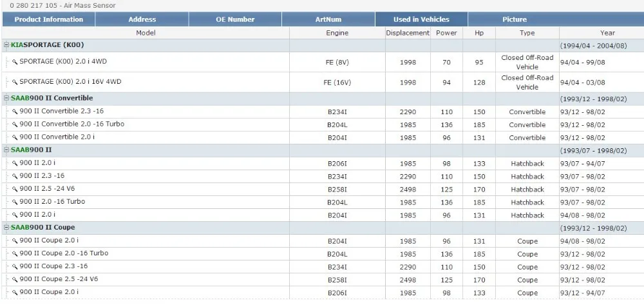Image resolution: width=644 pixels, height=305 pixels.
Task: Select the Used in Vehicles tab
Action: coord(421,19)
